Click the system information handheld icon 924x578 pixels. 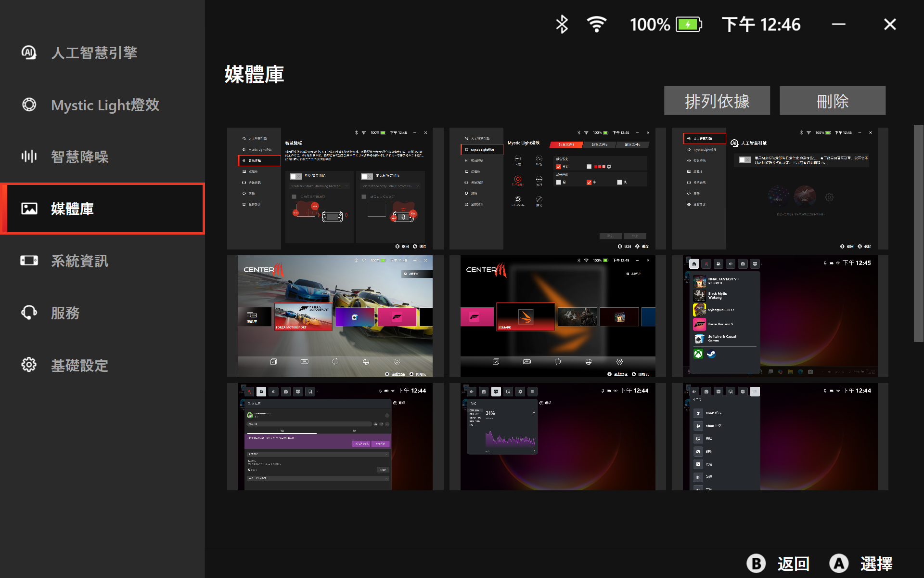pyautogui.click(x=29, y=261)
